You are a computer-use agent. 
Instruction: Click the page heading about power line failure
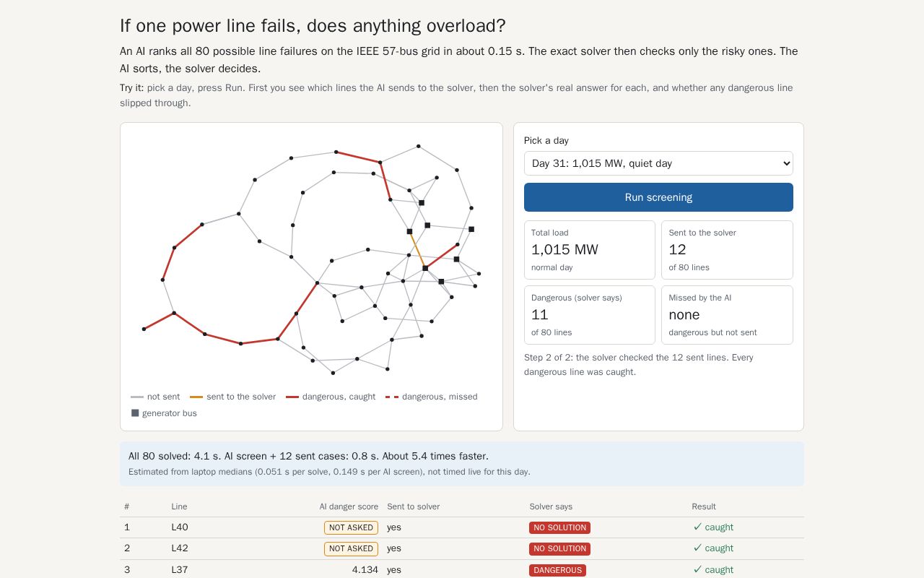(x=313, y=26)
